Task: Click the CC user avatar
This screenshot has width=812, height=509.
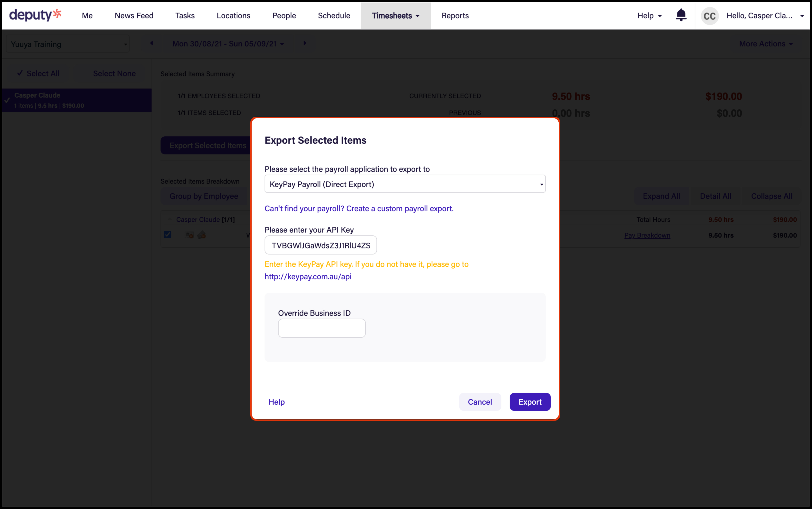Action: tap(709, 16)
